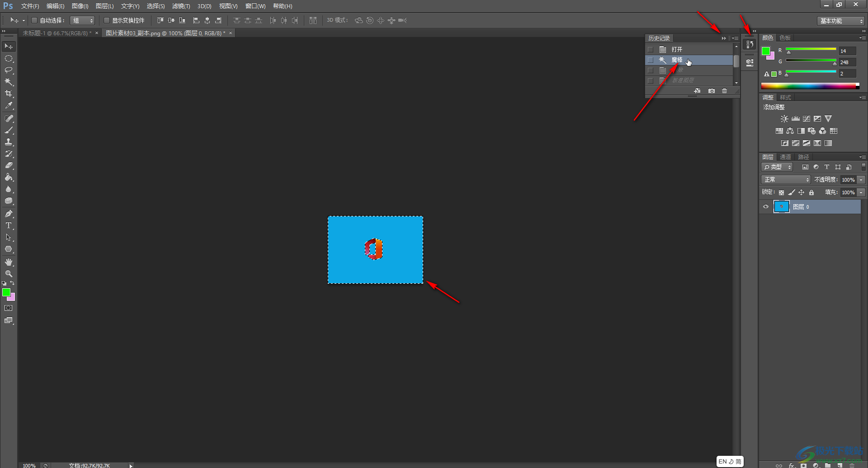
Task: Enable Show Transform Controls checkbox
Action: [x=107, y=20]
